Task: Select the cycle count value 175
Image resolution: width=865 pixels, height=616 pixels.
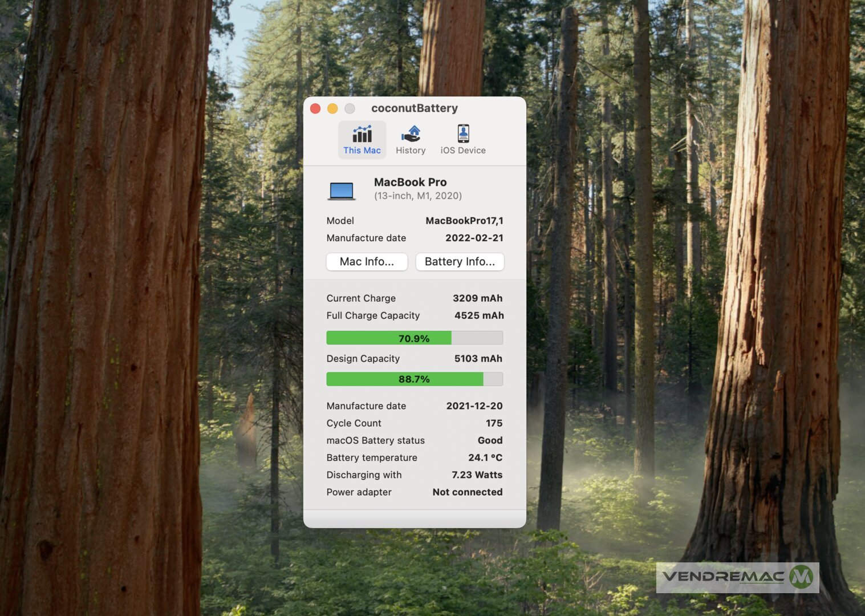Action: tap(494, 423)
